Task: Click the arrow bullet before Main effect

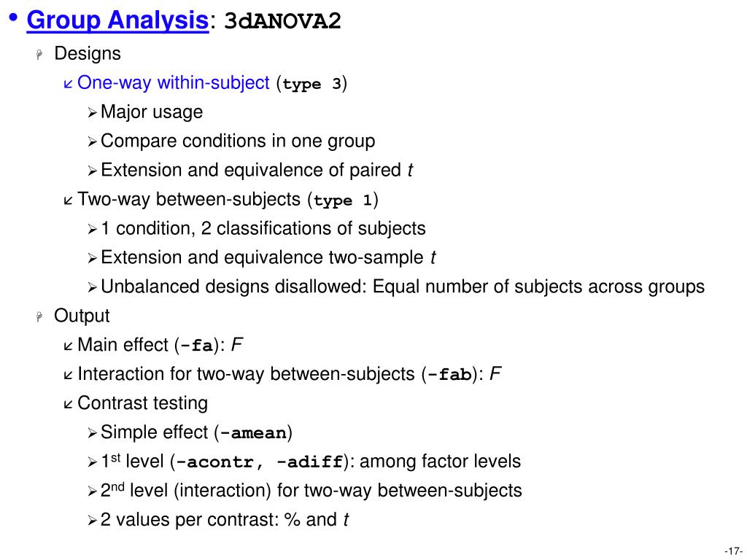Action: 68,346
